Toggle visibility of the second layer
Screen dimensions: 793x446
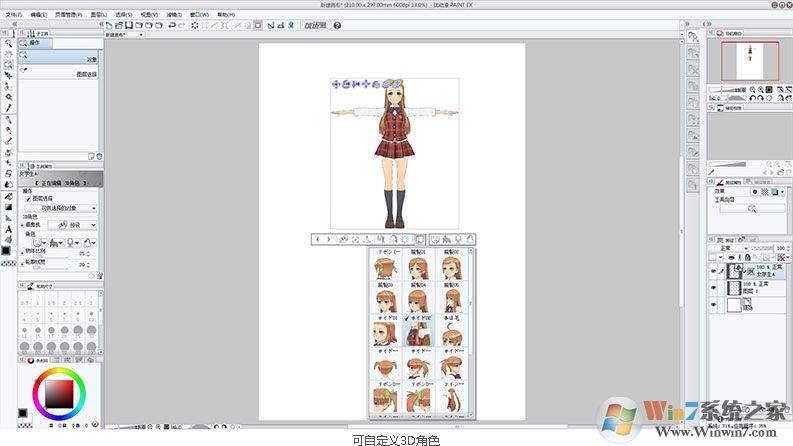(712, 288)
